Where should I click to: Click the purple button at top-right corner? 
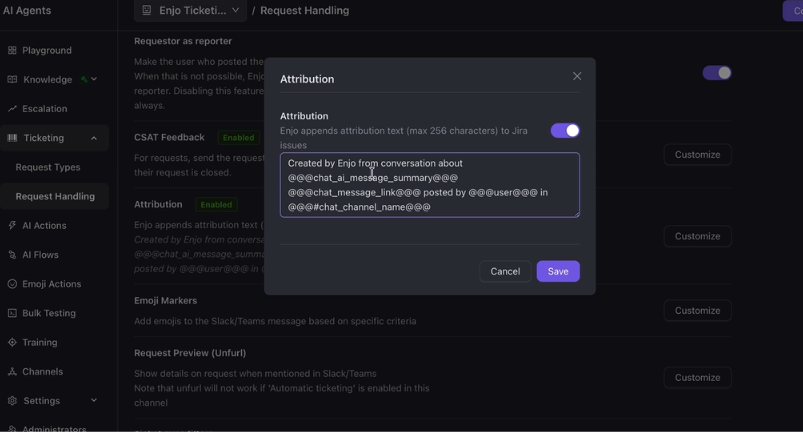point(793,10)
